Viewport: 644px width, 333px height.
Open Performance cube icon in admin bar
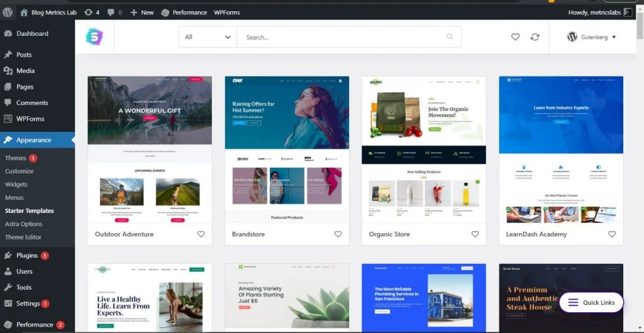click(165, 13)
